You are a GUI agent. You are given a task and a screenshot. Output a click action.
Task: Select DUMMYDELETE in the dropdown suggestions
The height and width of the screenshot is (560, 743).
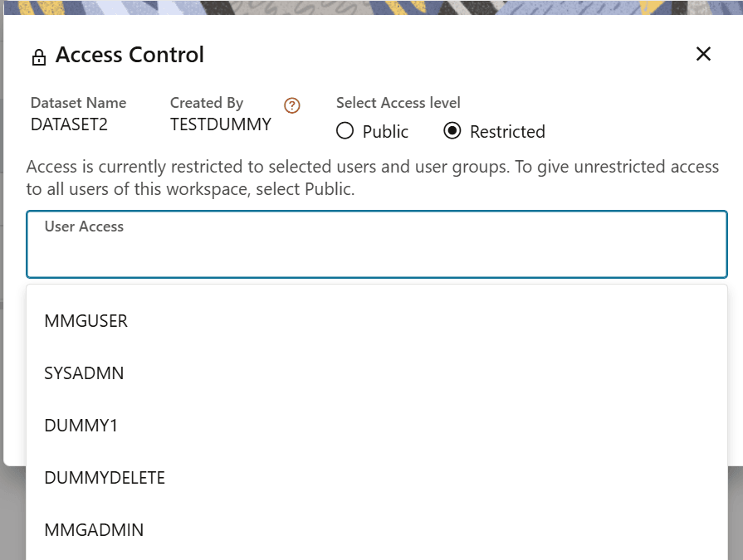point(104,477)
